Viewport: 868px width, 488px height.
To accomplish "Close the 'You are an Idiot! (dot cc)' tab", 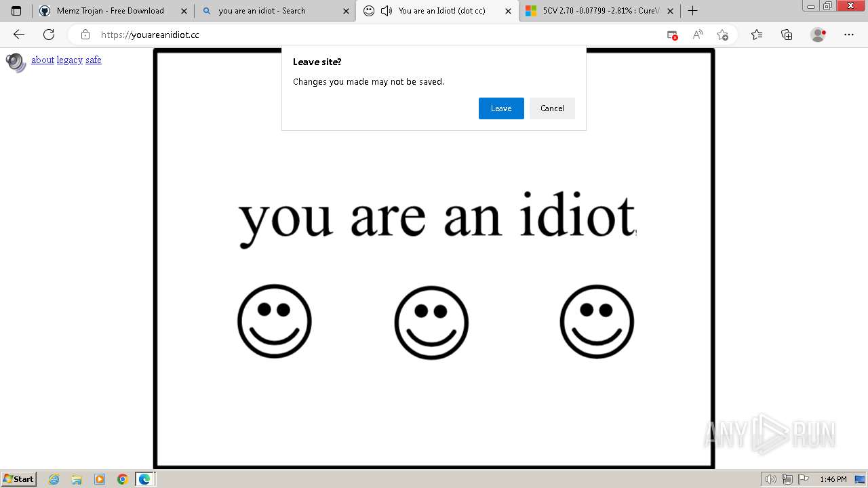I will click(x=508, y=11).
